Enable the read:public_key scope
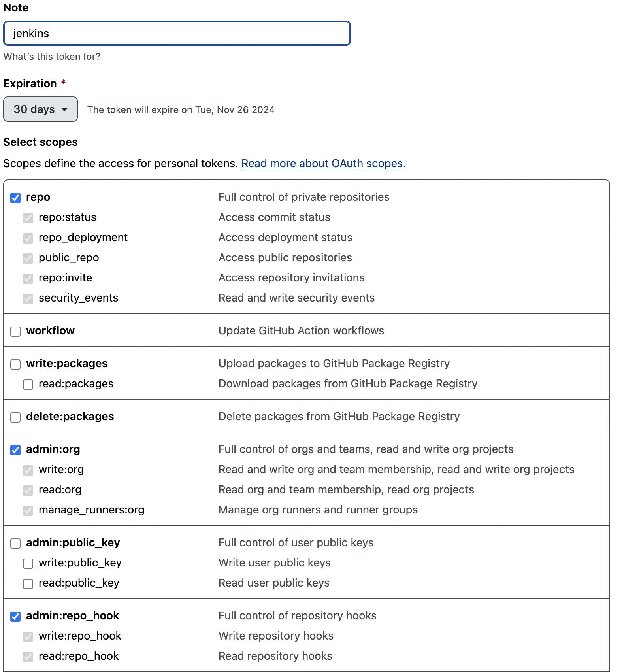This screenshot has width=622, height=672. [28, 584]
